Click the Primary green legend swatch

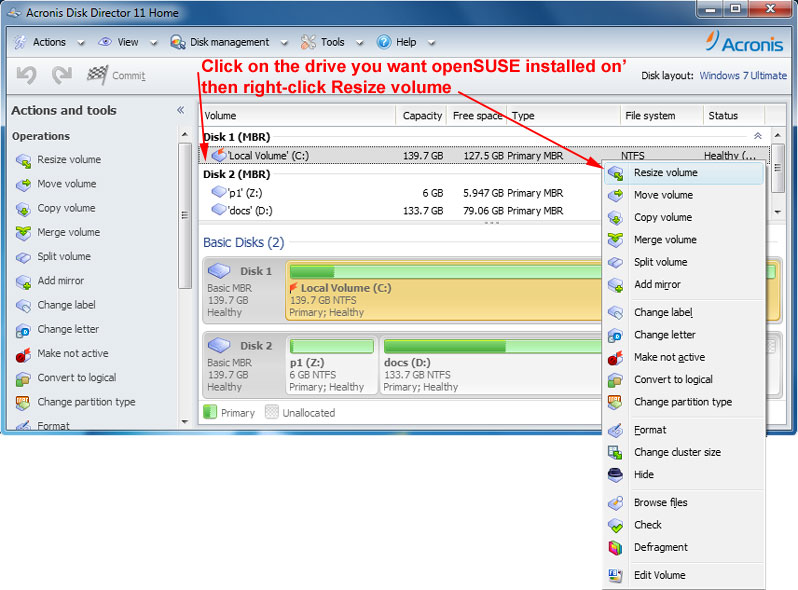210,412
